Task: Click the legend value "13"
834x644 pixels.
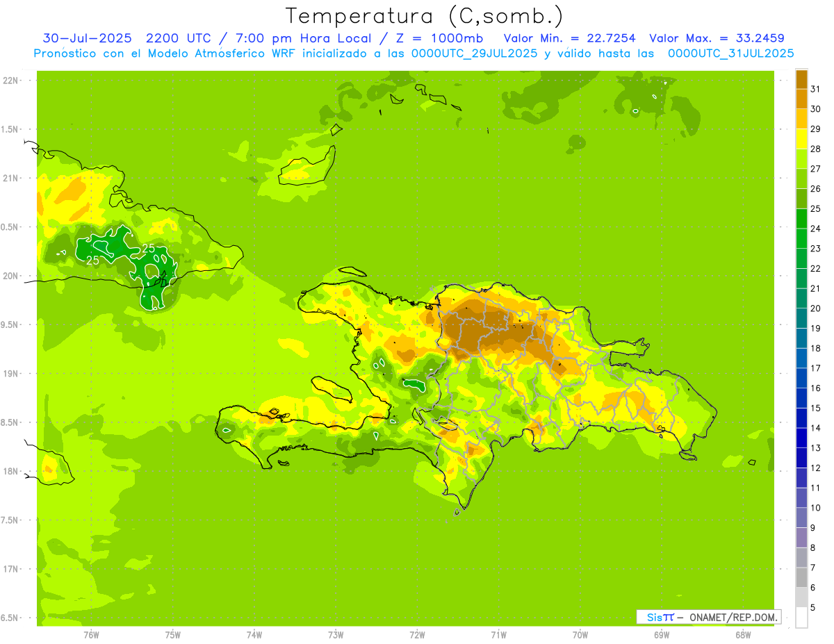Action: [816, 448]
